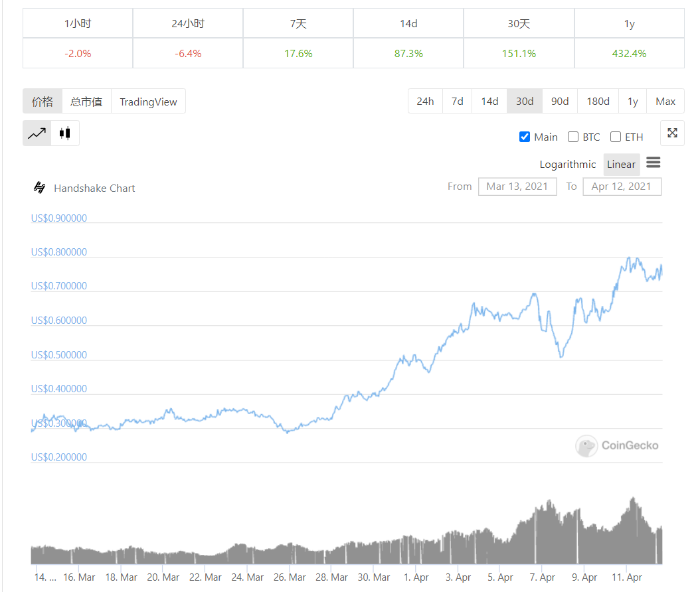Expand the chart to fullscreen
Image resolution: width=700 pixels, height=592 pixels.
pos(672,133)
